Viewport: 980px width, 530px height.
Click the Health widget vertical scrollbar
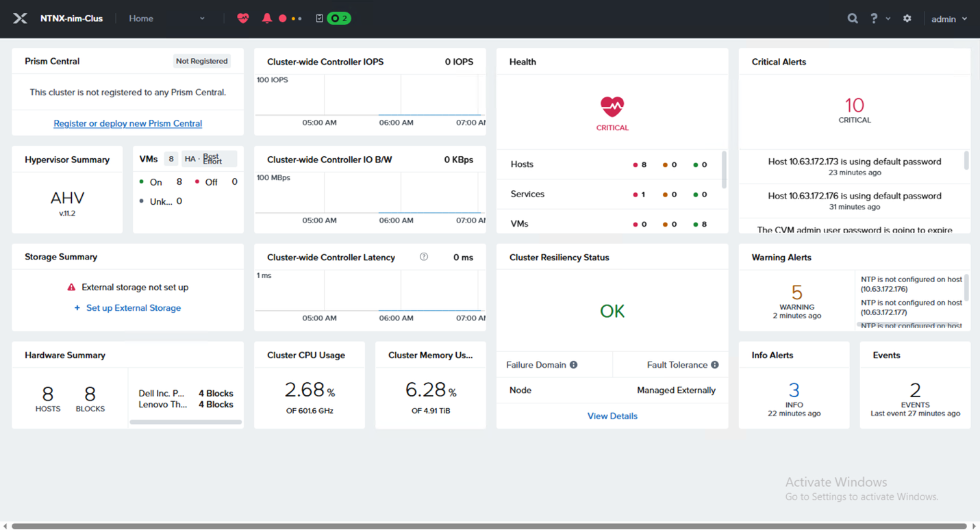tap(724, 169)
